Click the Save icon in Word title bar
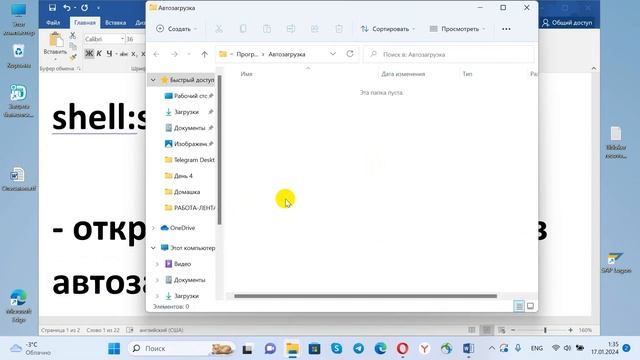Screen dimensions: 640x360 click(x=52, y=7)
